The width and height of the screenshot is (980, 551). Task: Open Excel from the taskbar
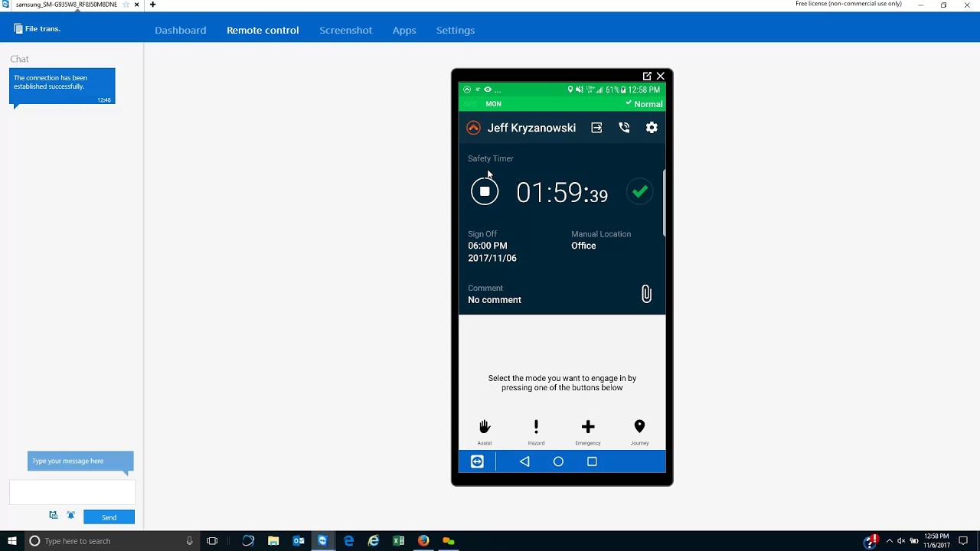pos(398,541)
